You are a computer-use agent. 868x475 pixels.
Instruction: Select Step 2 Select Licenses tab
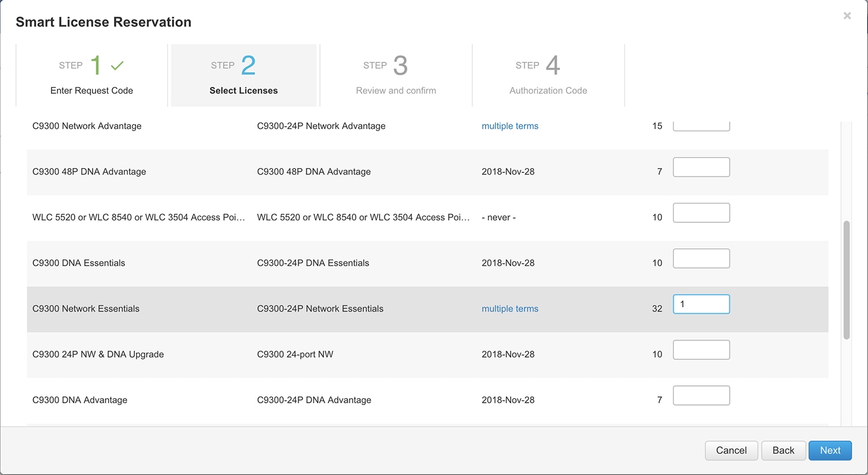click(244, 75)
